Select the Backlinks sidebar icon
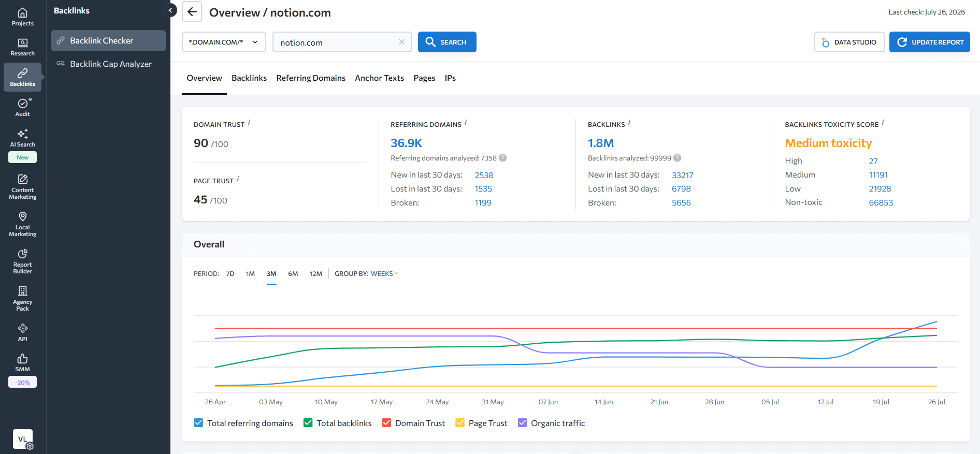The width and height of the screenshot is (980, 454). [x=23, y=77]
